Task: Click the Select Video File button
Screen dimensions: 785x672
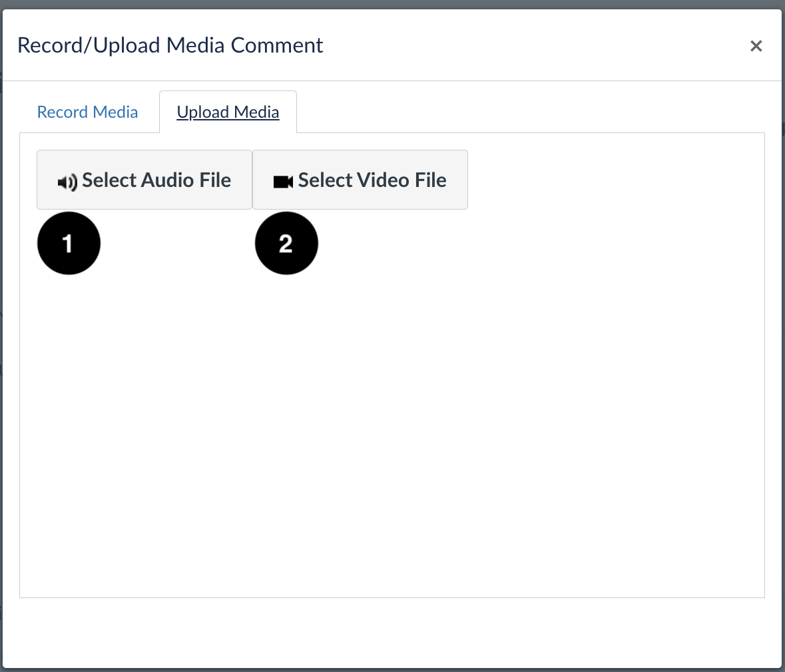Action: [x=360, y=180]
